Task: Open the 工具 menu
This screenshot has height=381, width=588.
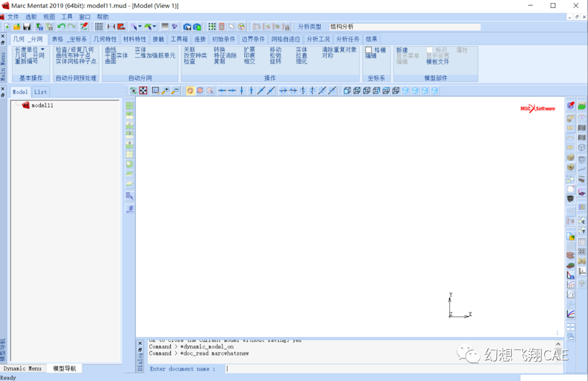Action: 67,17
